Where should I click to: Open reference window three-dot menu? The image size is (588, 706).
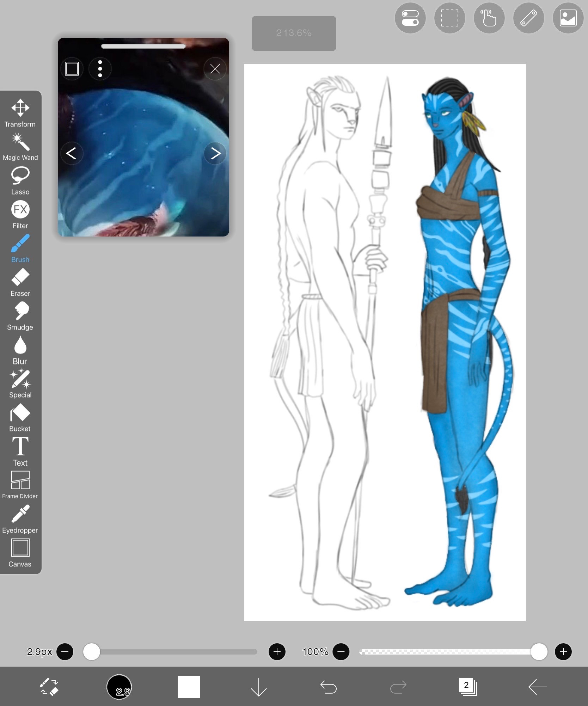pos(100,68)
